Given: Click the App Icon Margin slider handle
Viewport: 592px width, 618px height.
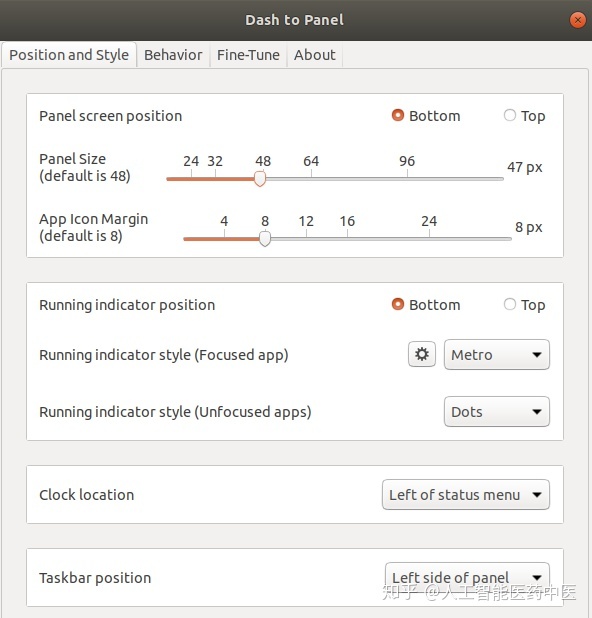Looking at the screenshot, I should tap(265, 238).
